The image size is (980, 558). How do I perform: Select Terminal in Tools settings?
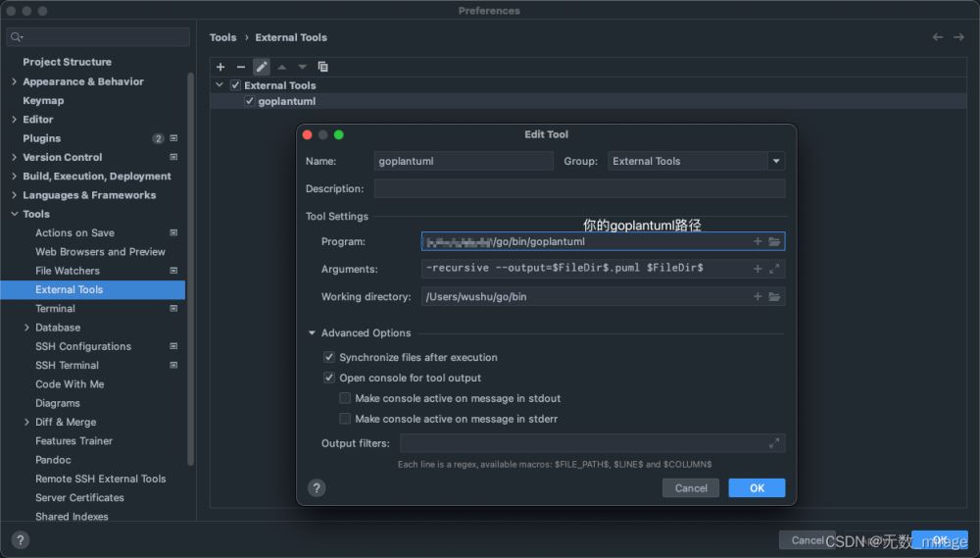pos(55,308)
